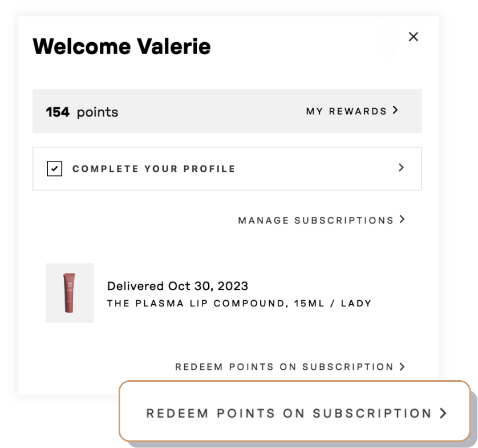Click the Welcome Valerie heading
This screenshot has height=448, width=478.
[121, 46]
